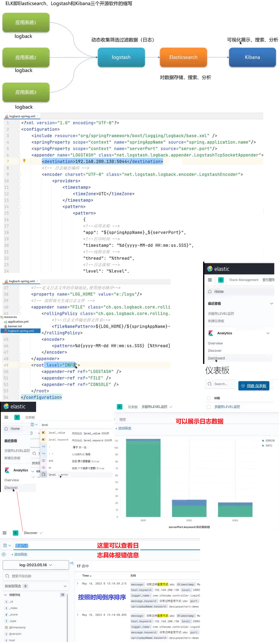Collapse the Analytics section above the Dashboard nav item
The image size is (279, 644).
(268, 333)
